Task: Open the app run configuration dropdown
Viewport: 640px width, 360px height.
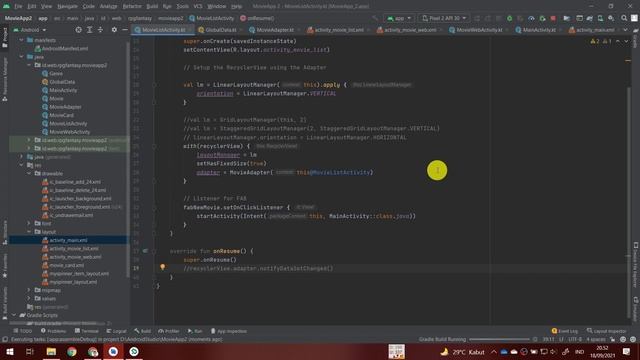Action: coord(399,18)
